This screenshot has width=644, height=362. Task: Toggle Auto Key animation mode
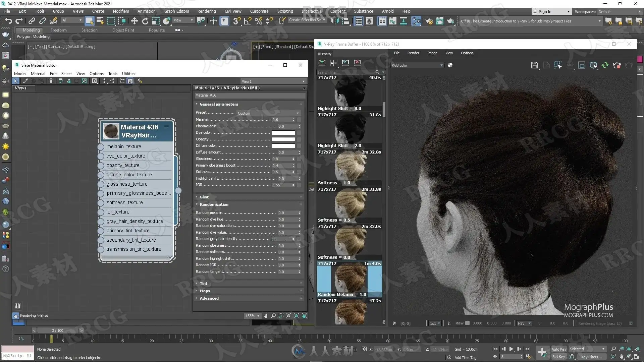click(x=559, y=349)
